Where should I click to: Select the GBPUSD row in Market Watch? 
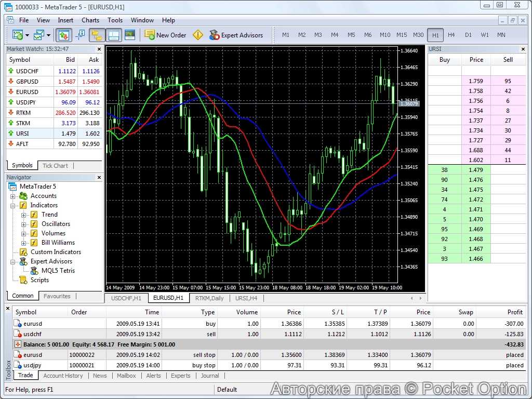27,82
